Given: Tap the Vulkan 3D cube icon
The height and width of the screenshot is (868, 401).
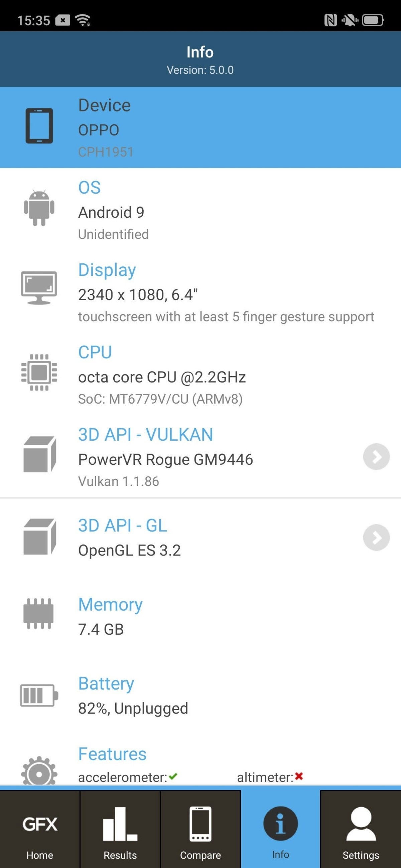Looking at the screenshot, I should pyautogui.click(x=39, y=454).
